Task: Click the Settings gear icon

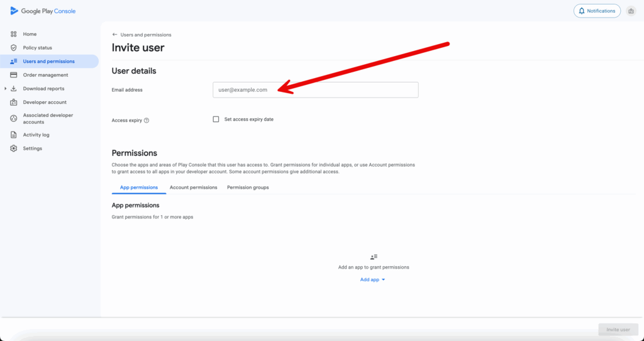Action: 14,148
